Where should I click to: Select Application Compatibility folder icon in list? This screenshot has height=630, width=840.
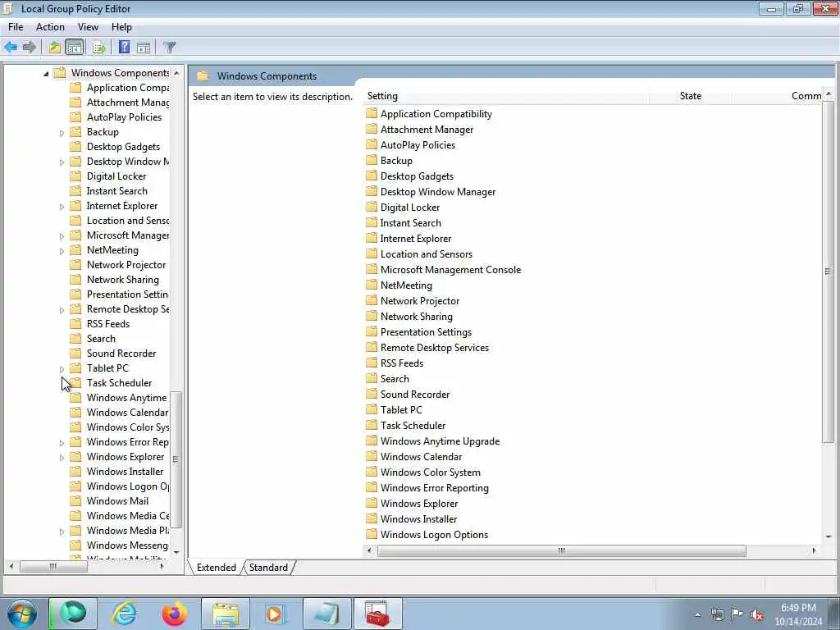click(372, 113)
